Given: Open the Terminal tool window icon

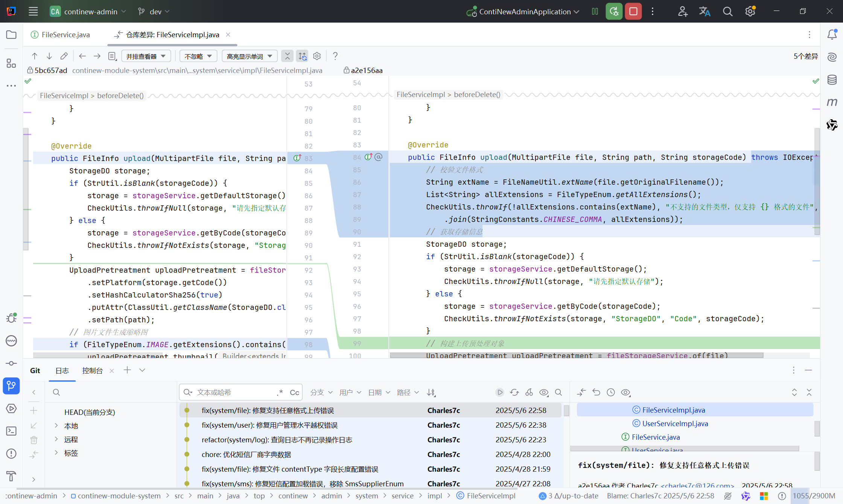Looking at the screenshot, I should [x=11, y=431].
